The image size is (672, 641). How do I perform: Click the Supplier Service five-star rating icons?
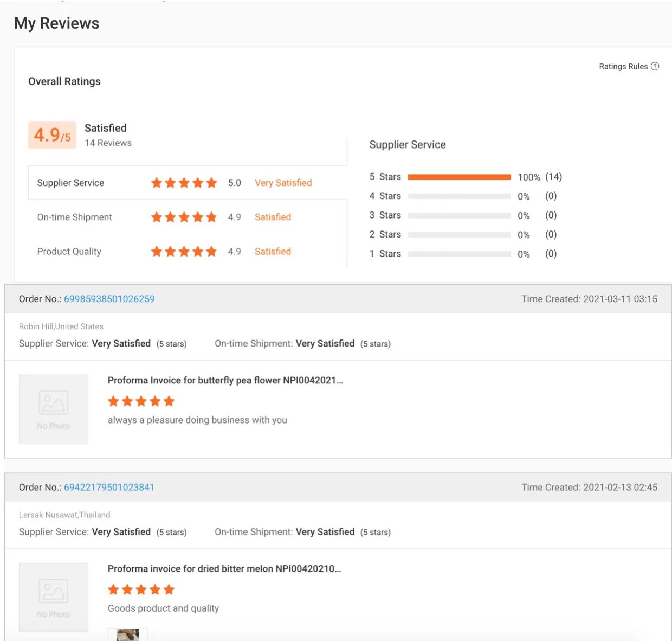coord(184,183)
